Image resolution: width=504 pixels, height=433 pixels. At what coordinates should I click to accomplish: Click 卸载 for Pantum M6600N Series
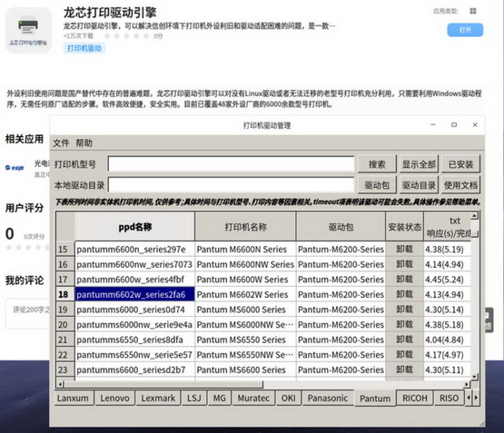pos(405,250)
